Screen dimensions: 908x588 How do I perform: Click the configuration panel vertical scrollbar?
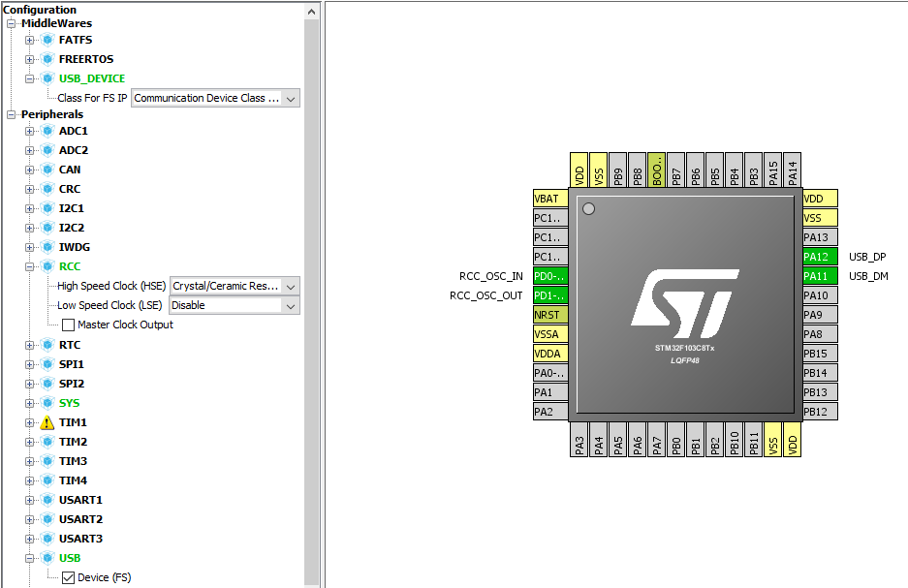(311, 301)
